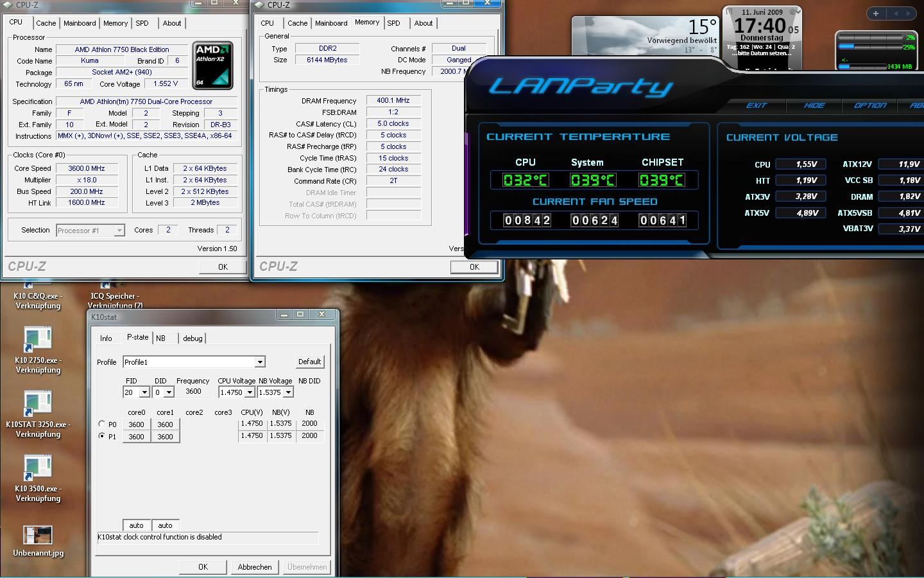Click the OPTION button in LANParty
Viewport: 924px width, 578px height.
869,105
